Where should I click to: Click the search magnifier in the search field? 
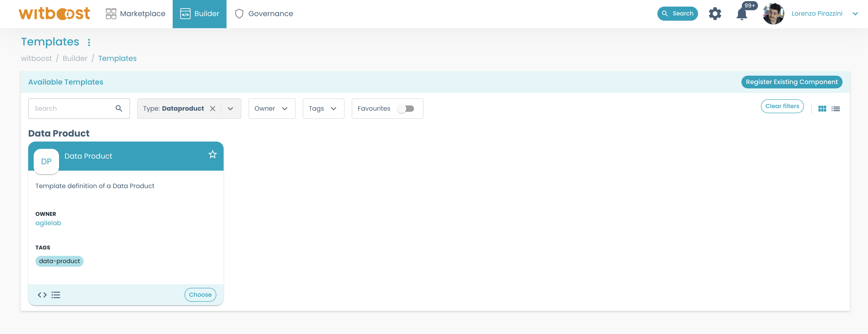pyautogui.click(x=119, y=108)
